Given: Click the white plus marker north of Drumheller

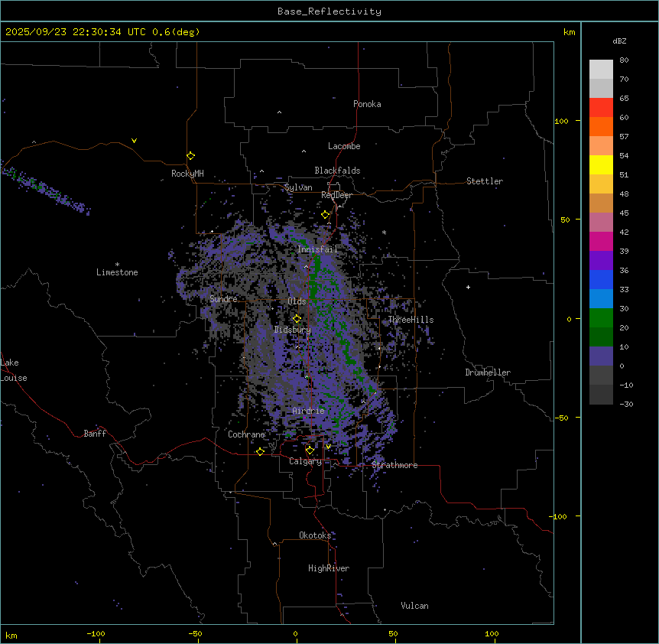Looking at the screenshot, I should 468,287.
